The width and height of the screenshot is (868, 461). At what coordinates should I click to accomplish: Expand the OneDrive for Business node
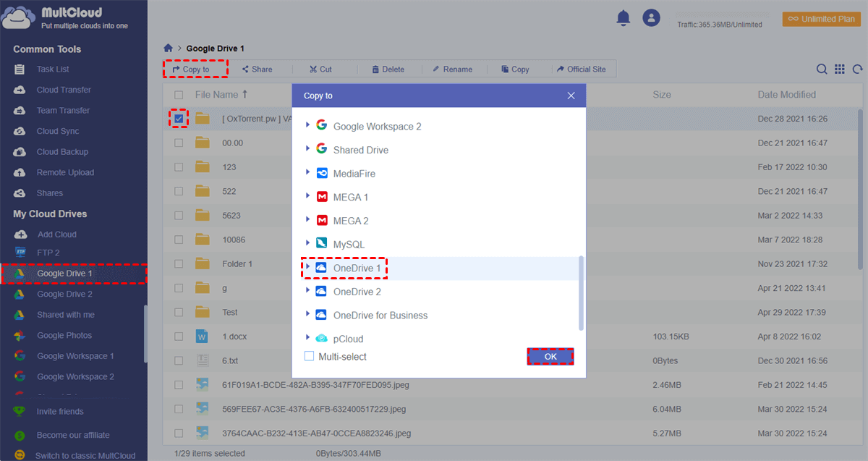click(x=308, y=315)
